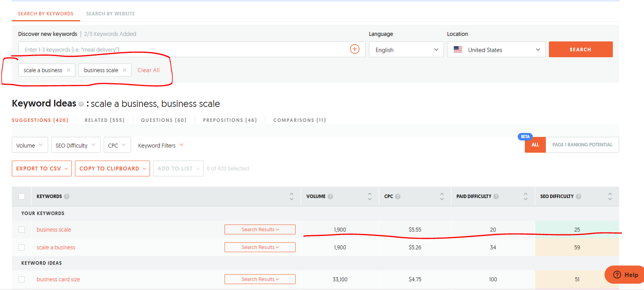
Task: Click the CPC value $5.26
Action: 415,247
